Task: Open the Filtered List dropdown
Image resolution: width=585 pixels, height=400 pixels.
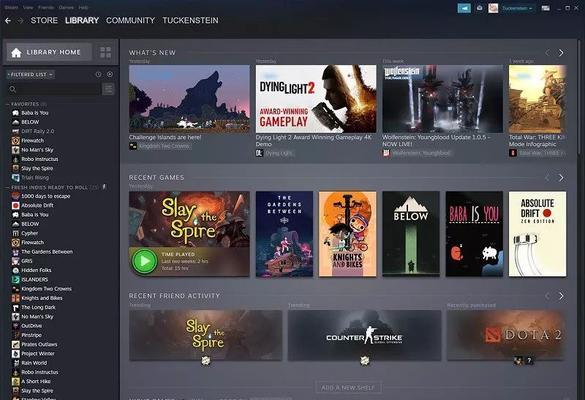Action: (x=30, y=74)
